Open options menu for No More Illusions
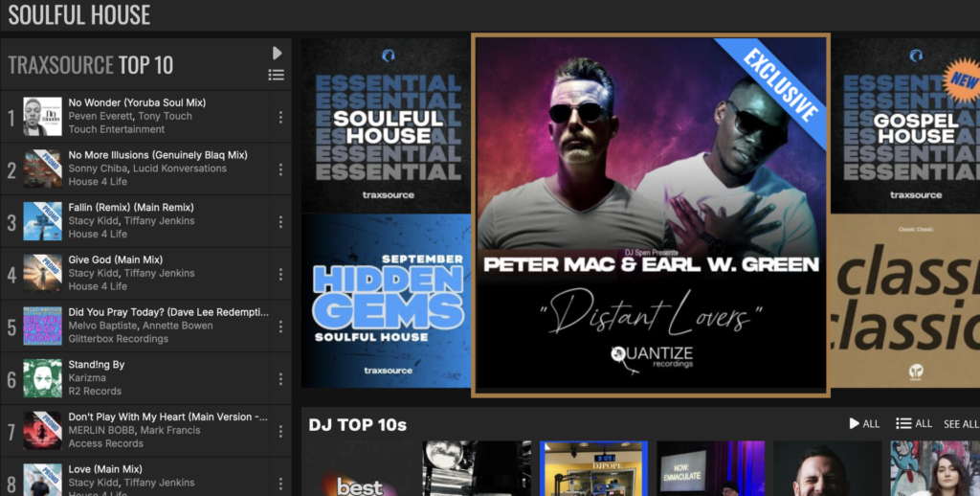Image resolution: width=980 pixels, height=496 pixels. 280,169
